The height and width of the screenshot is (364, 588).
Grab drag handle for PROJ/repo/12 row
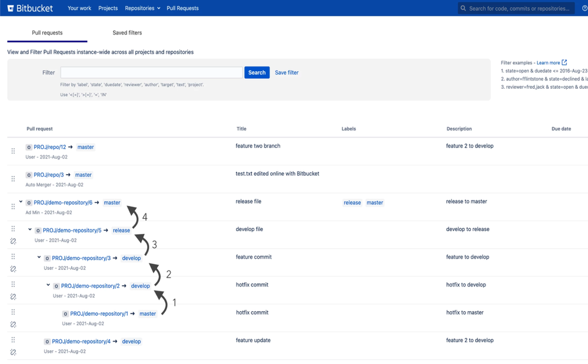[x=13, y=151]
